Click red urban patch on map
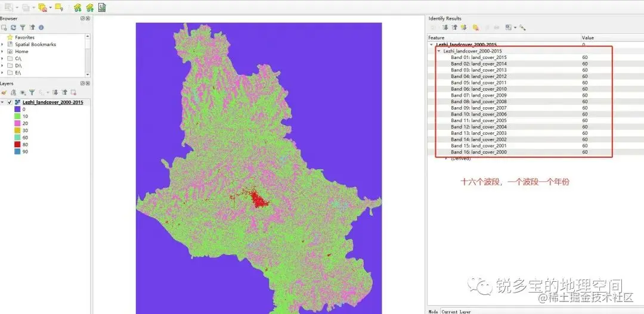The height and width of the screenshot is (314, 644). [x=259, y=200]
